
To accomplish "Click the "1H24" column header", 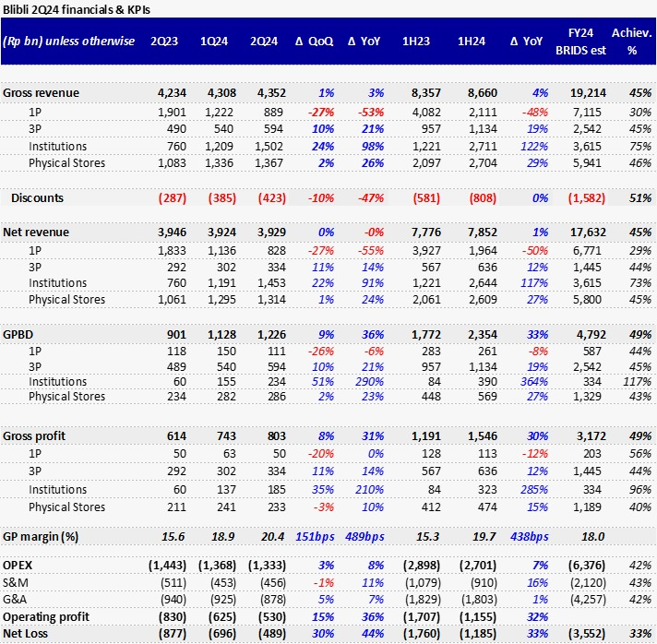I will coord(472,42).
